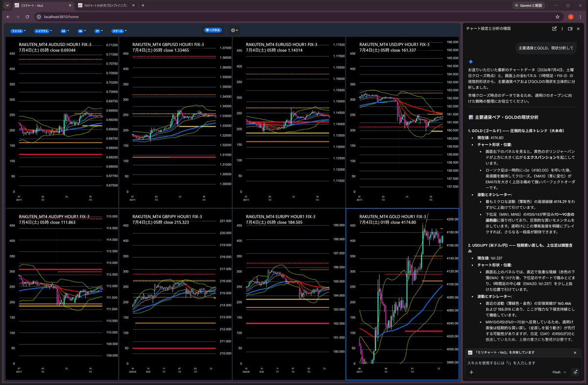Reload the page with the refresh icon
The height and width of the screenshot is (385, 588).
[28, 17]
